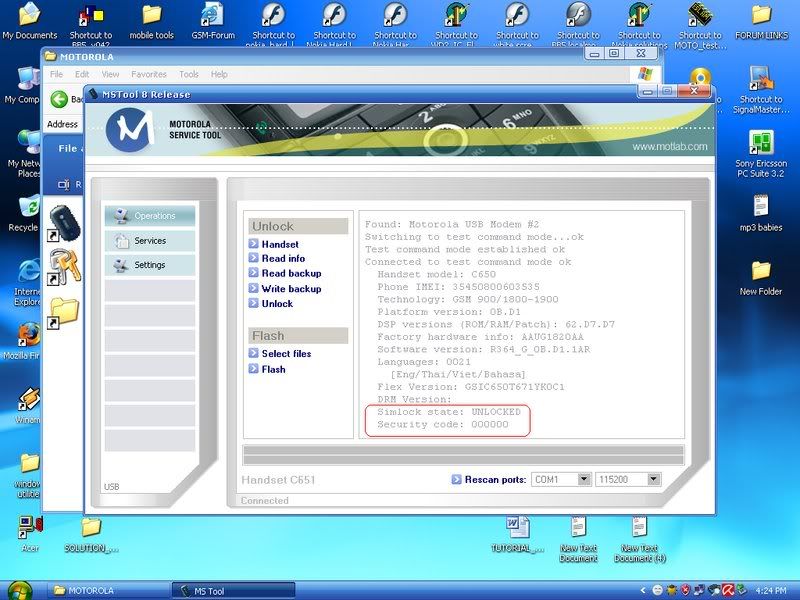Click the Motorola M logo

point(130,130)
